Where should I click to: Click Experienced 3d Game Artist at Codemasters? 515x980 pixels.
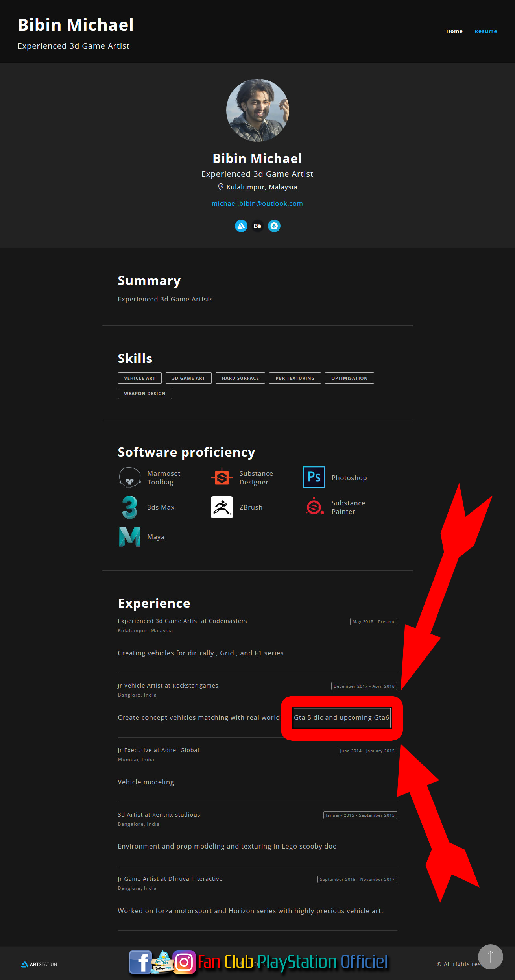(x=182, y=621)
